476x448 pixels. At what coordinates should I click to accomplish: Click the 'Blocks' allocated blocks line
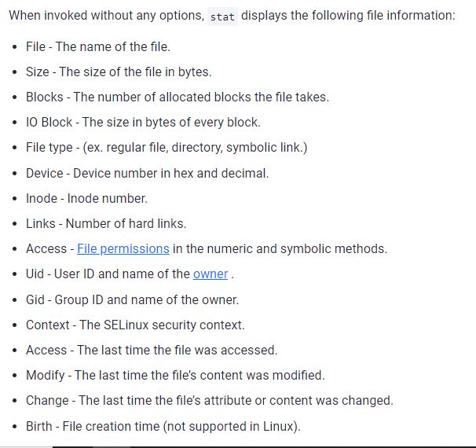[177, 97]
